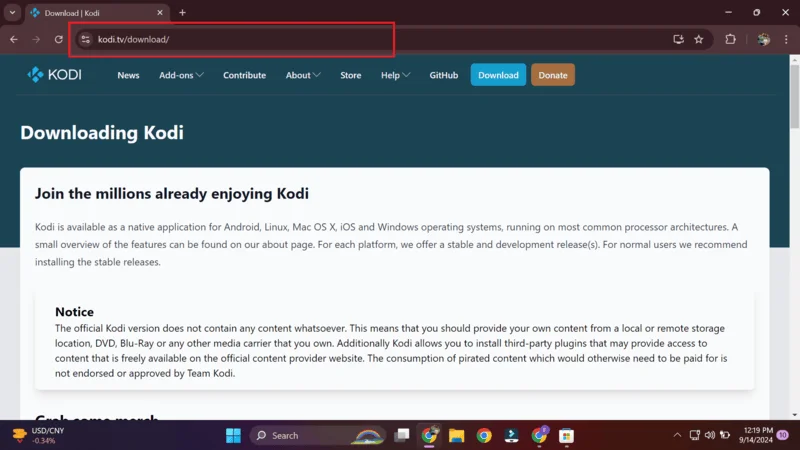This screenshot has height=450, width=800.
Task: Click the Kodi logo in the site header
Action: tap(54, 75)
